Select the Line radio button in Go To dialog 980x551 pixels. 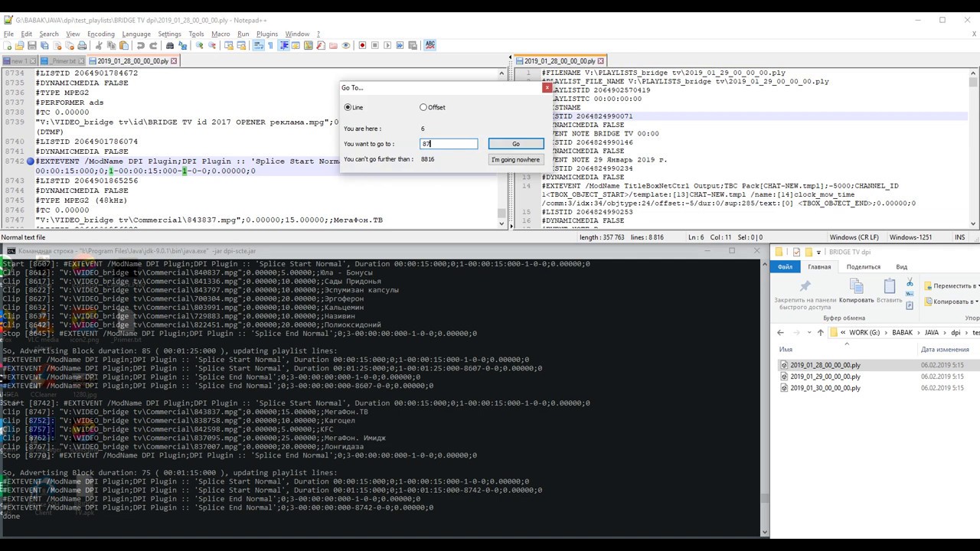(354, 107)
